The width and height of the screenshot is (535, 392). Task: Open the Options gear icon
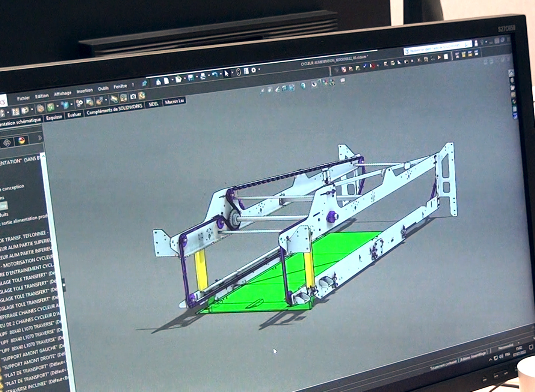click(x=254, y=70)
